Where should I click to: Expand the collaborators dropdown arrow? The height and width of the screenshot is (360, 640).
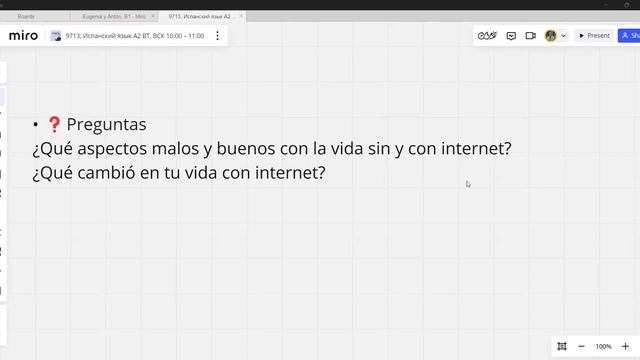pyautogui.click(x=563, y=36)
